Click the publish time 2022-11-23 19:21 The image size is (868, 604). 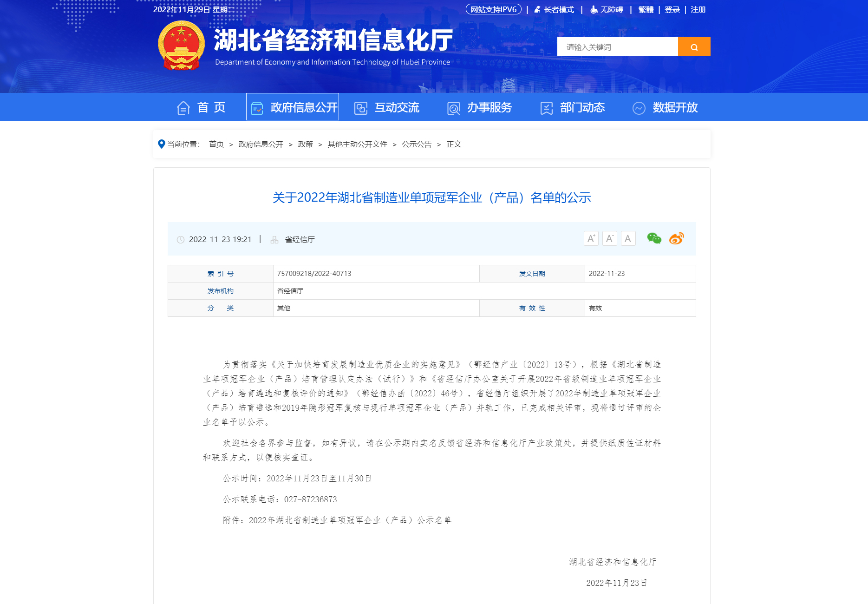pos(220,239)
